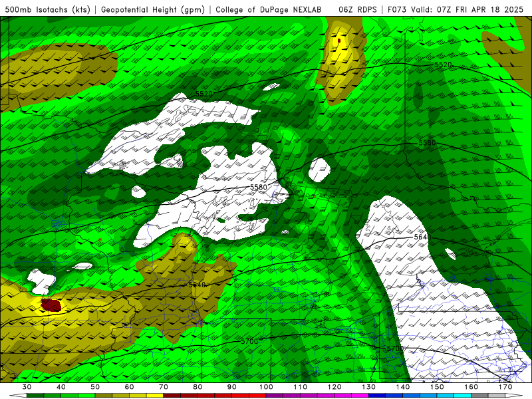Image resolution: width=532 pixels, height=399 pixels.
Task: Click the legend value 170
Action: pos(505,387)
